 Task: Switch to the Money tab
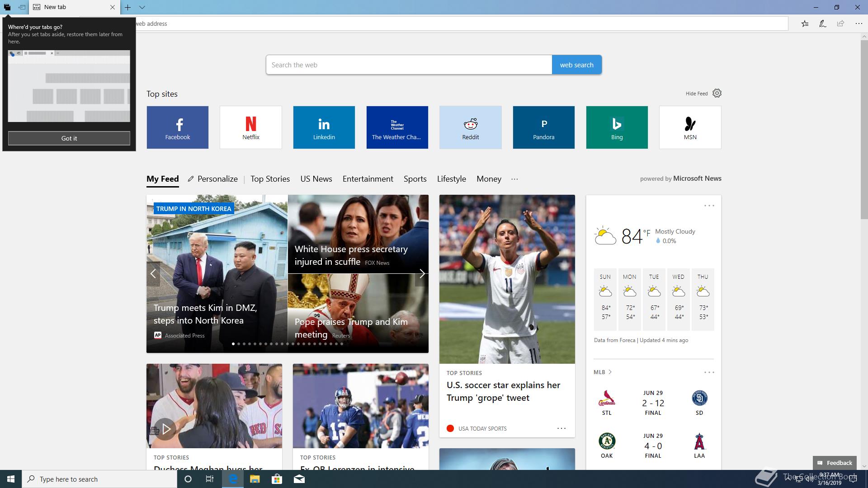coord(489,179)
